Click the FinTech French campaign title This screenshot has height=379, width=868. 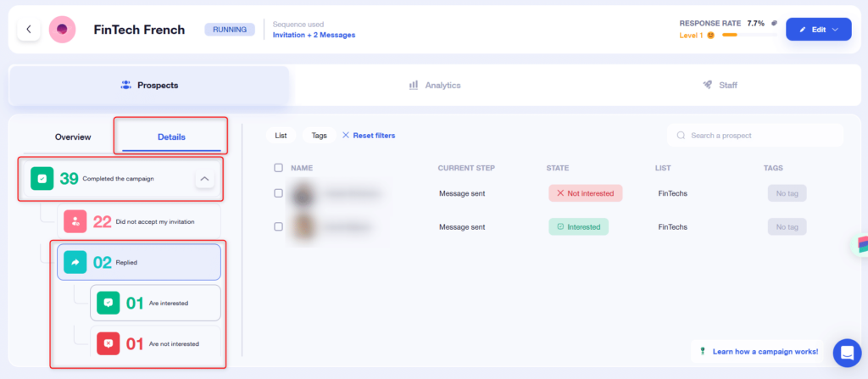click(140, 30)
